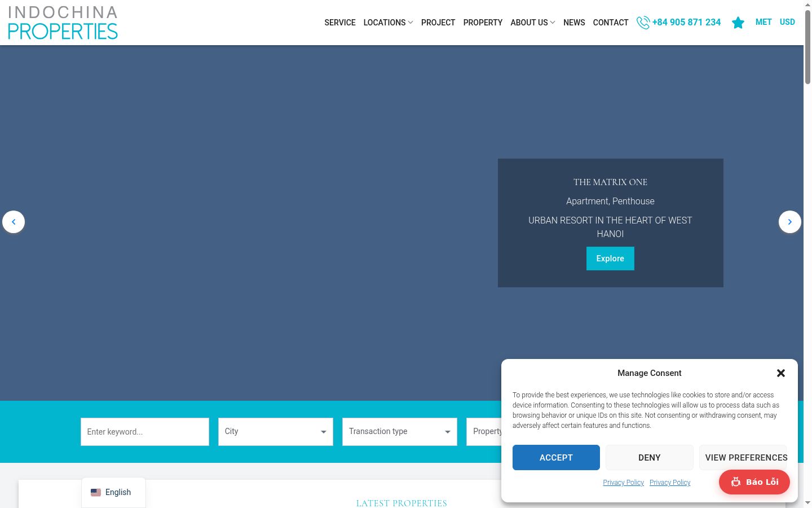Focus the Enter keyword search field
Screen dimensions: 812x508
click(145, 432)
